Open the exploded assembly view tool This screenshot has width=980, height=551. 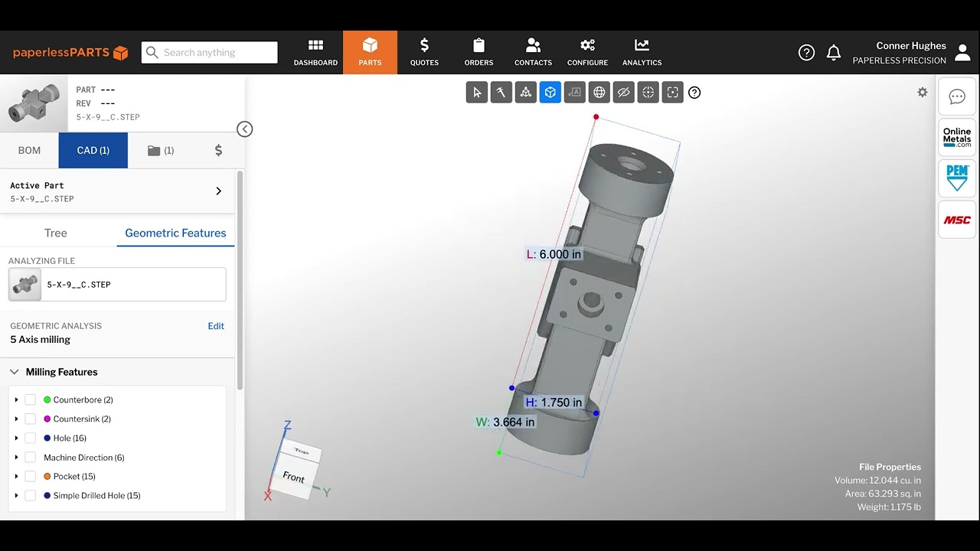(525, 92)
